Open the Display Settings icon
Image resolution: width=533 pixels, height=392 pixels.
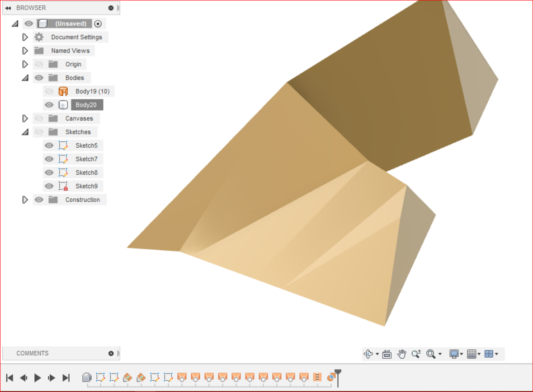(455, 354)
